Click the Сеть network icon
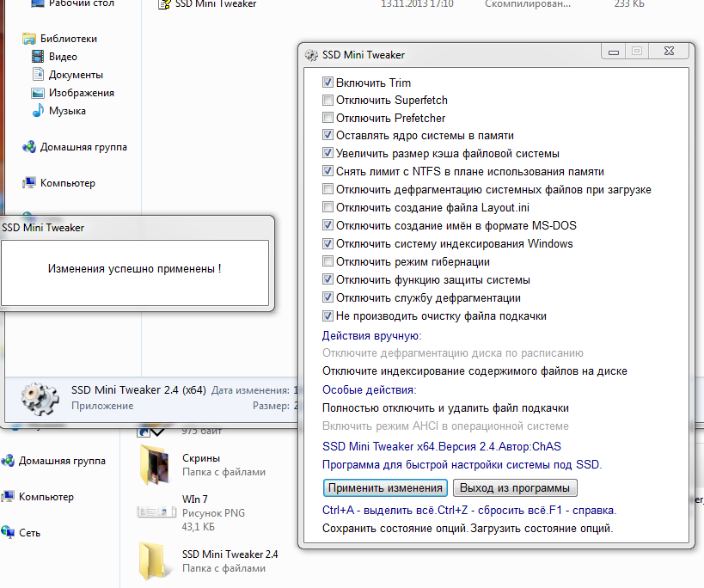Screen dimensions: 704x588 point(8,532)
